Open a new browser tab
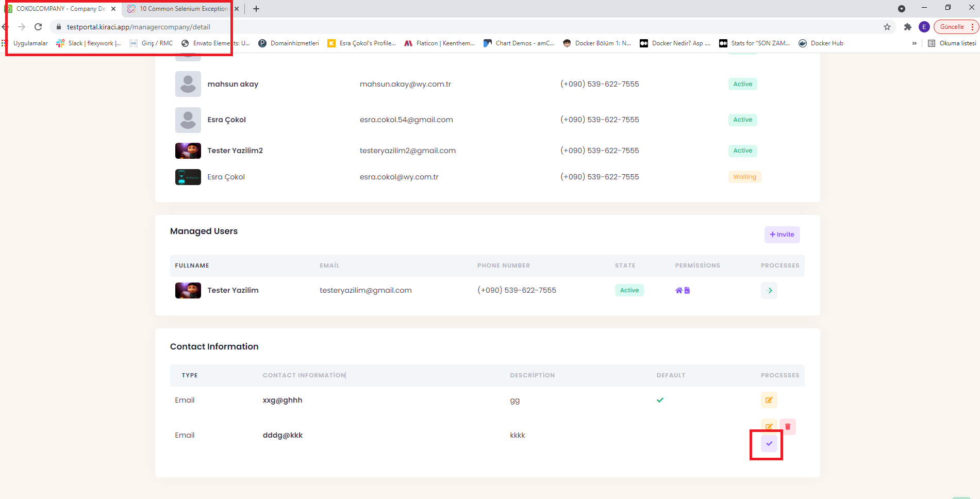Screen dimensions: 980x499 click(x=256, y=9)
